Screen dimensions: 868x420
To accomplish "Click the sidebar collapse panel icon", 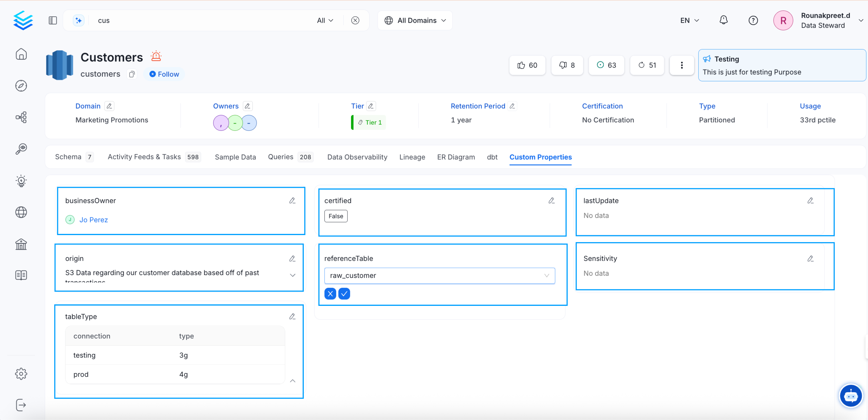I will [52, 20].
